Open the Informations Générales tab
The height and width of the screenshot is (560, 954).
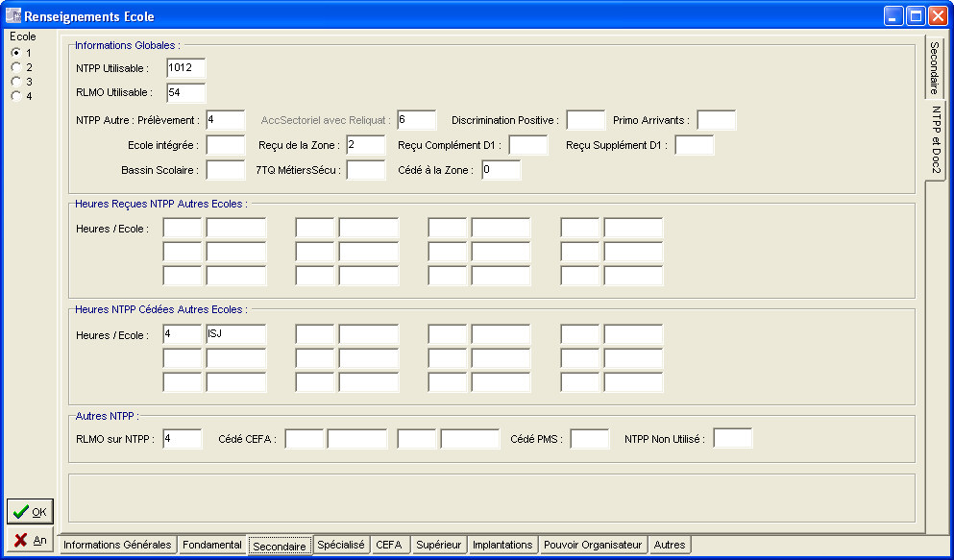(117, 545)
